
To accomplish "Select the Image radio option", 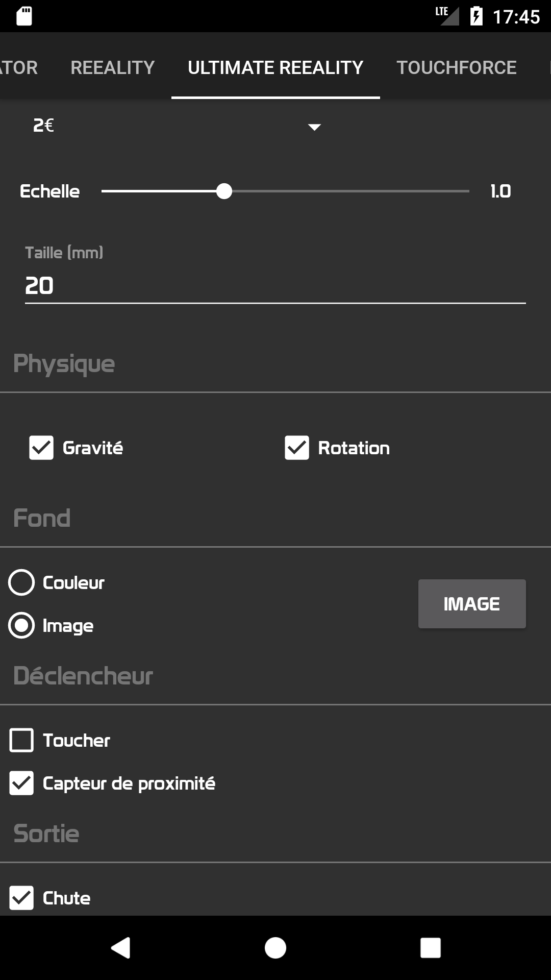I will pos(21,626).
